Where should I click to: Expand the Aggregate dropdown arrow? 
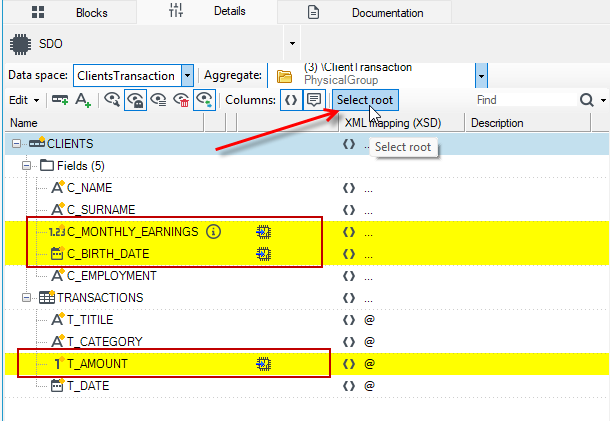click(481, 75)
